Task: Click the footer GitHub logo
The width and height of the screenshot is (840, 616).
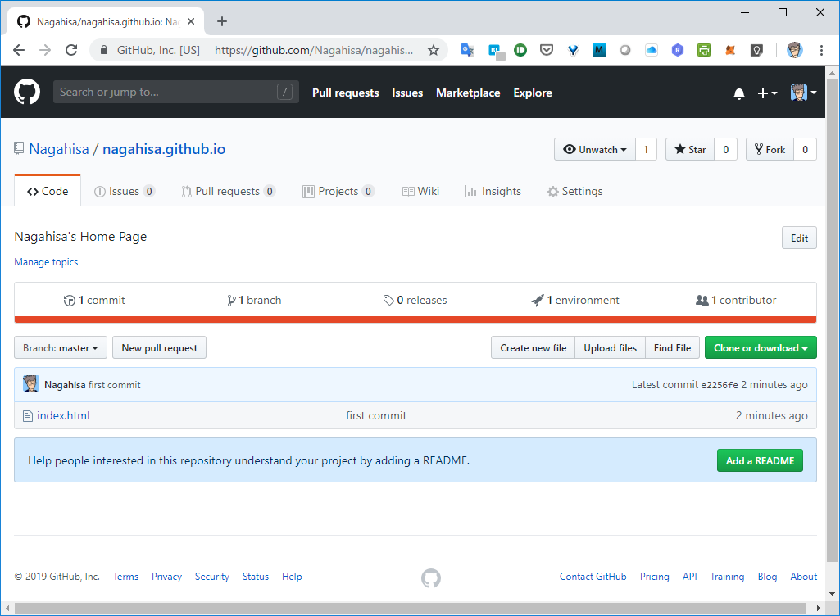Action: 431,578
